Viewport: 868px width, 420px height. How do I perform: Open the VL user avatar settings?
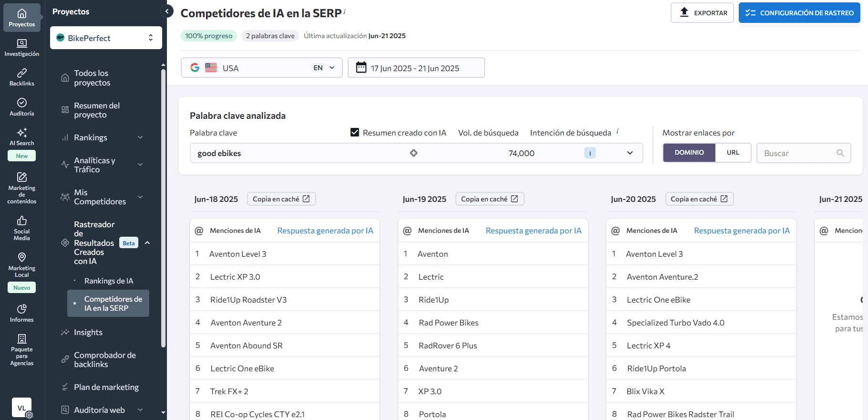click(22, 408)
